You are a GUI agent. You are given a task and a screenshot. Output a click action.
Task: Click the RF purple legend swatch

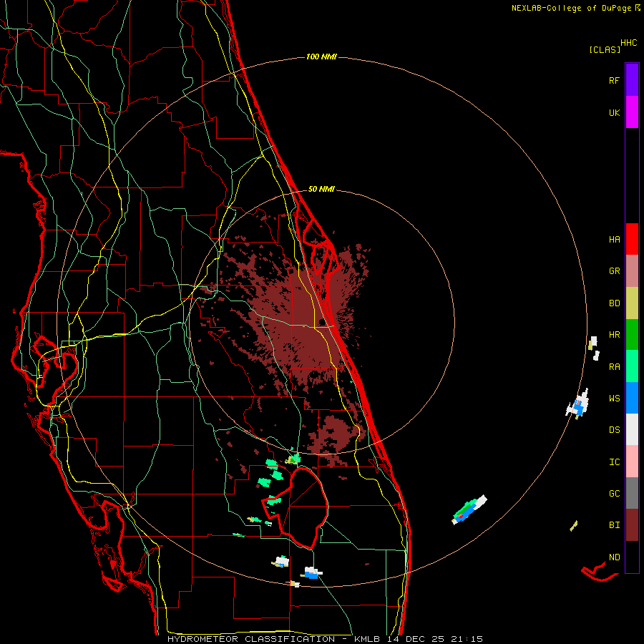click(632, 80)
